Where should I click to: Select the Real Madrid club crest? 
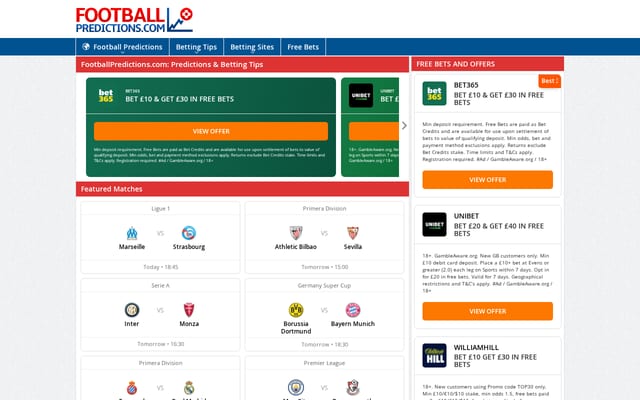click(189, 388)
